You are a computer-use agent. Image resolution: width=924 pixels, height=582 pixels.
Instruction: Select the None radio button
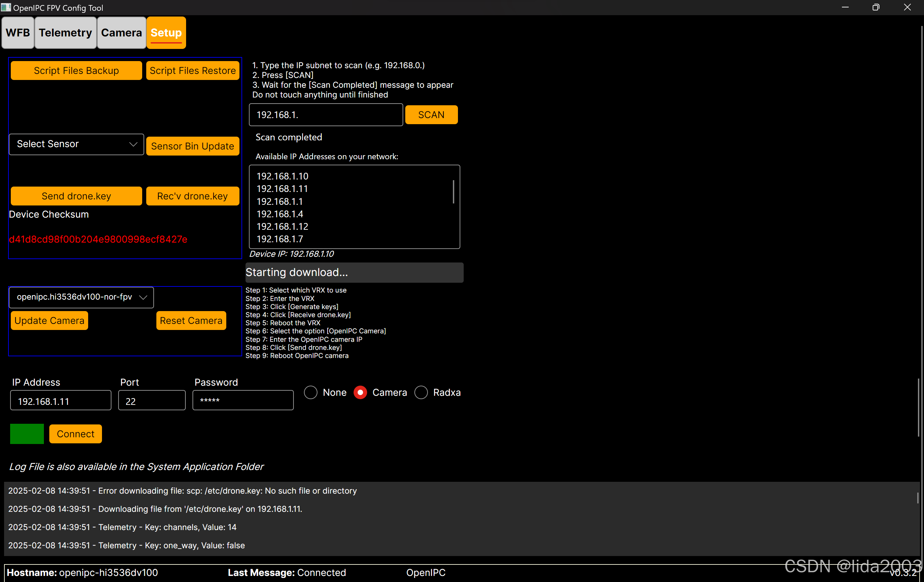click(x=310, y=392)
